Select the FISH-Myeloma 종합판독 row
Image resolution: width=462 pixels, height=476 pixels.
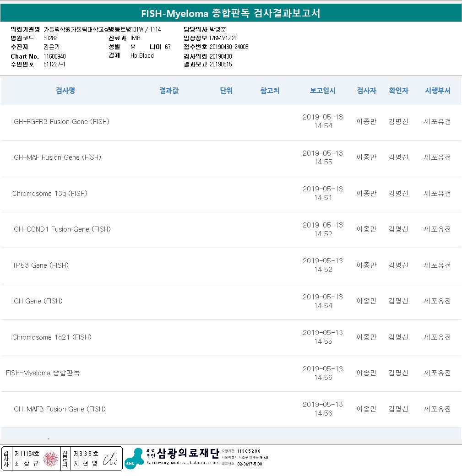pyautogui.click(x=43, y=373)
